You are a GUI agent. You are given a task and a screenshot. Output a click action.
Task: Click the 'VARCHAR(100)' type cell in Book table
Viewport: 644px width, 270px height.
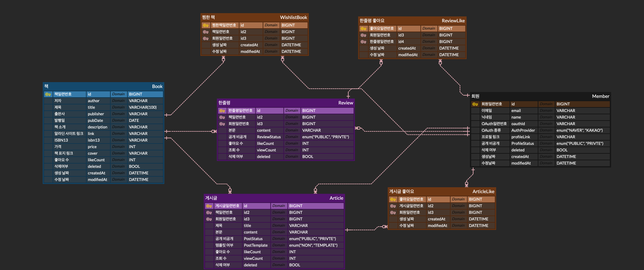pyautogui.click(x=145, y=107)
